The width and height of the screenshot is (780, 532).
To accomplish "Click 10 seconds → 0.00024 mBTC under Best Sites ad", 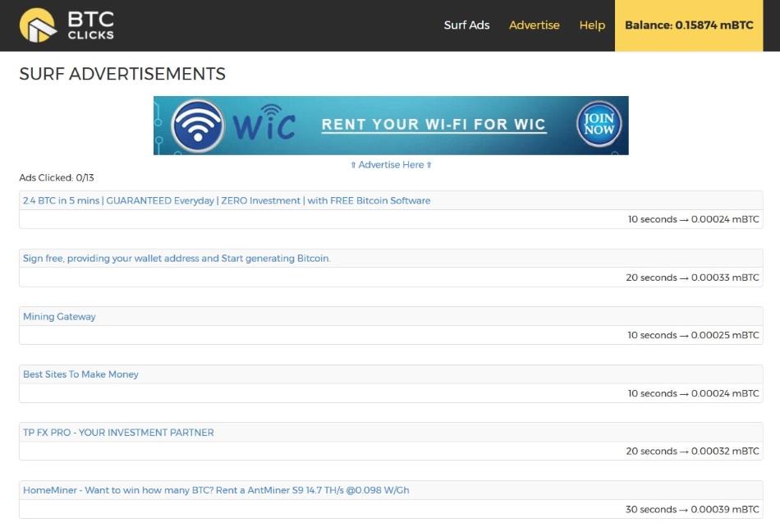I will (694, 393).
